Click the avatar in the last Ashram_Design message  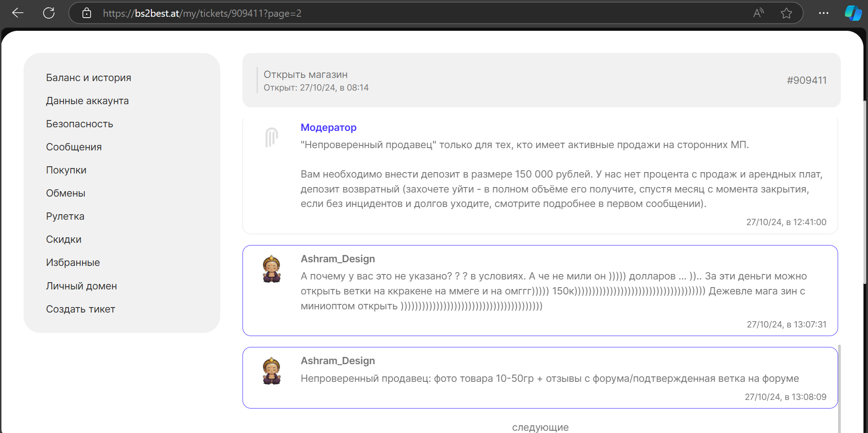tap(272, 371)
